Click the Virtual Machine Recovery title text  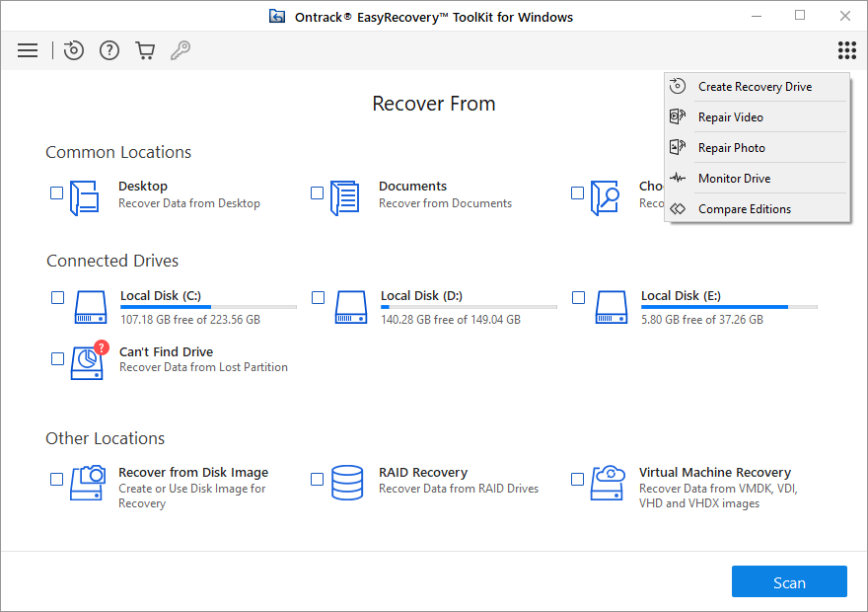click(x=715, y=473)
